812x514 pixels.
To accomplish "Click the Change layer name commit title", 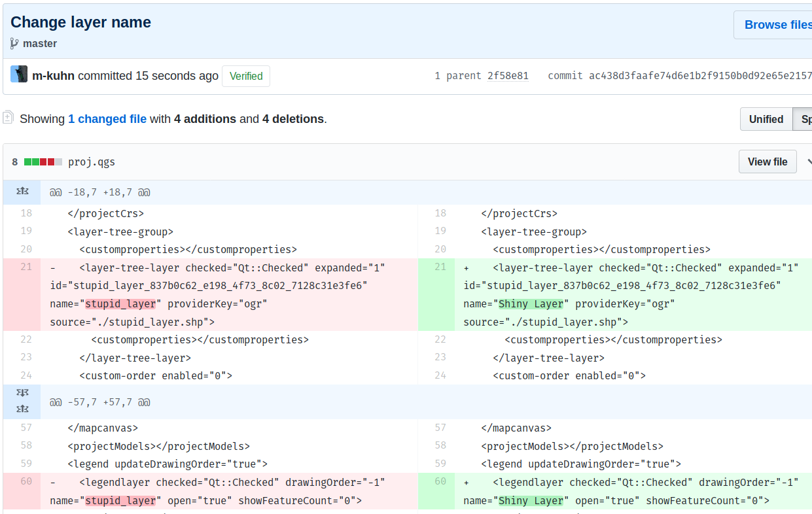I will (80, 22).
